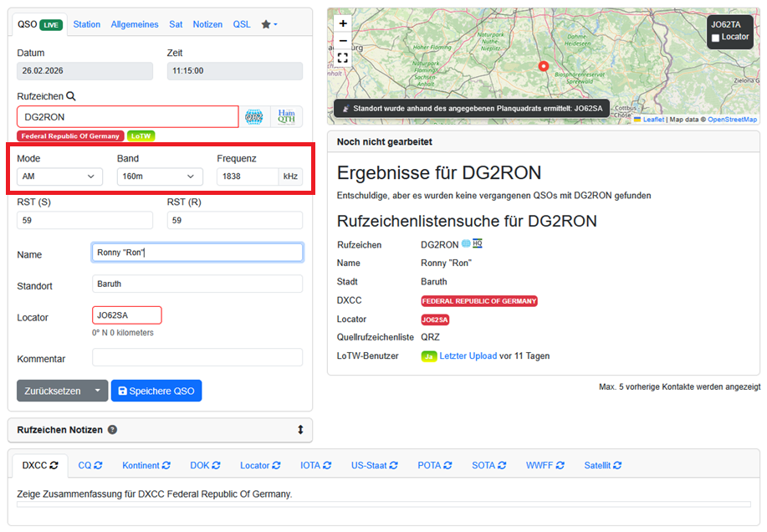Image resolution: width=767 pixels, height=532 pixels.
Task: Select the POTA summary tab
Action: point(435,465)
